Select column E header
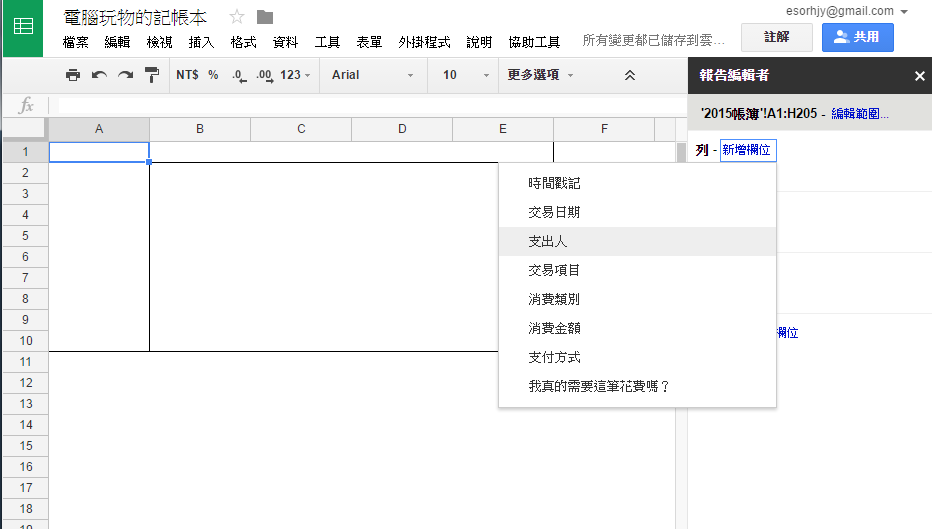The width and height of the screenshot is (932, 529). pos(503,129)
